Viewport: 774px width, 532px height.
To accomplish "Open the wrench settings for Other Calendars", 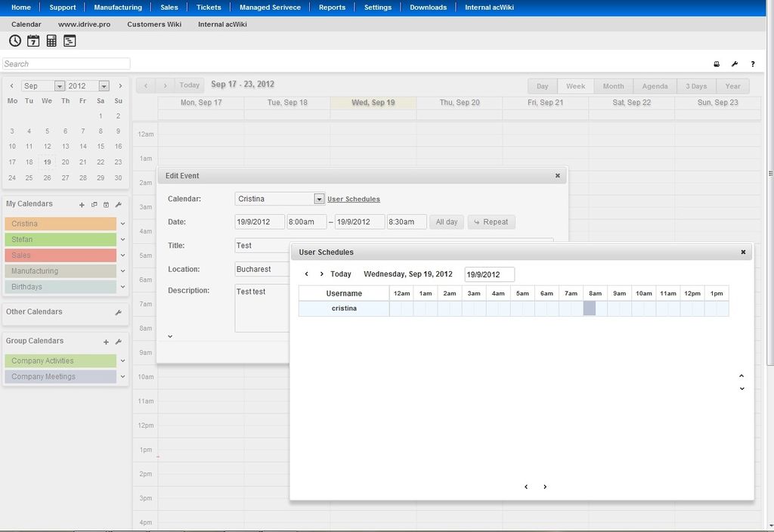I will coord(118,312).
